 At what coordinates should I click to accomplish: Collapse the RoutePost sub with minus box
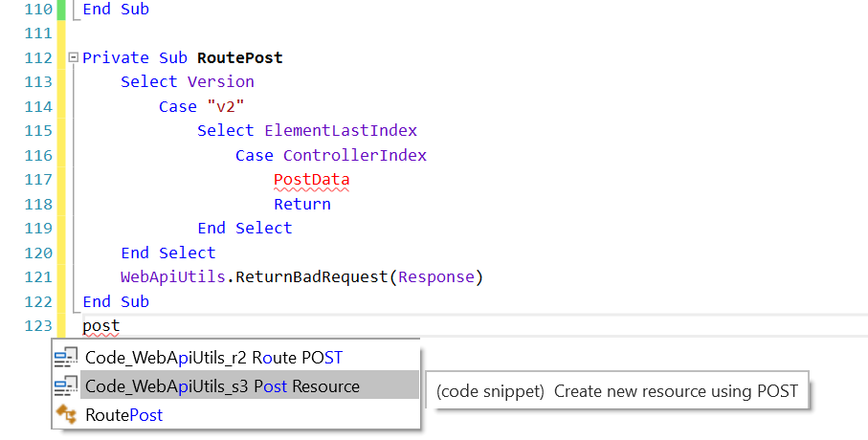74,58
